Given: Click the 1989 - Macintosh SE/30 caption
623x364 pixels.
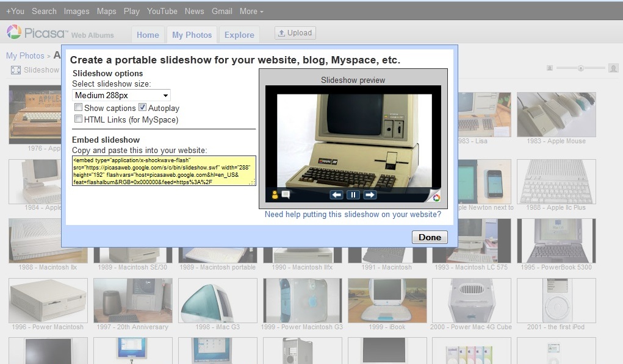Looking at the screenshot, I should (132, 267).
